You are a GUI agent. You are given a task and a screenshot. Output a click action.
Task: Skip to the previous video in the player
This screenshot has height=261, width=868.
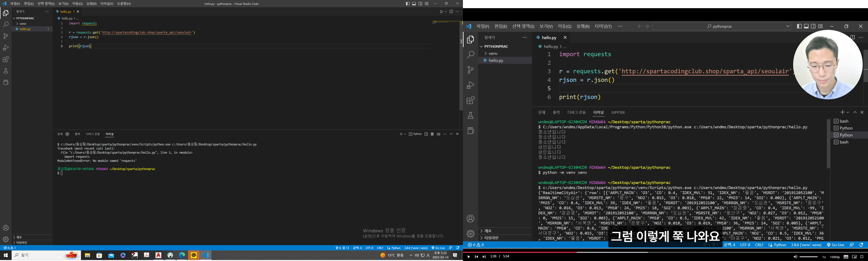tap(476, 257)
